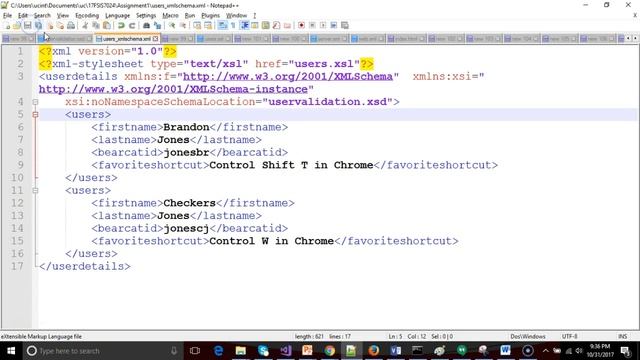This screenshot has height=360, width=640.
Task: Open the 2001/XMLSchema URL on line 3
Action: [288, 76]
